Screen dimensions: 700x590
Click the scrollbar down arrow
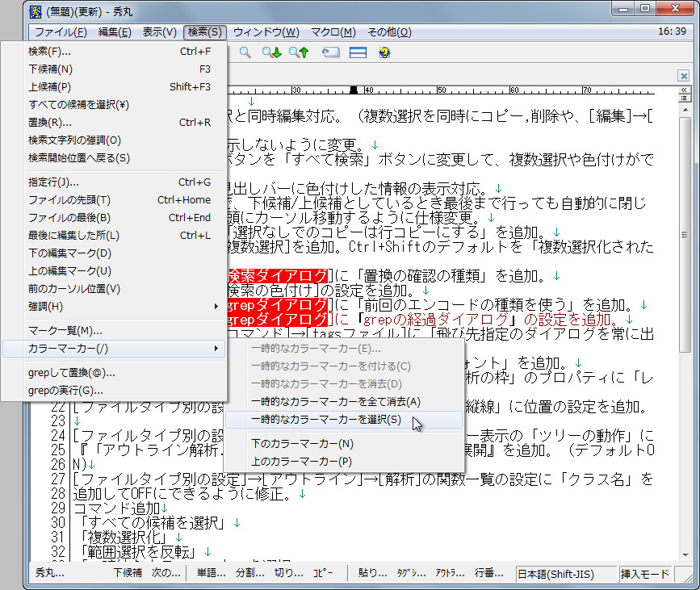pyautogui.click(x=685, y=555)
